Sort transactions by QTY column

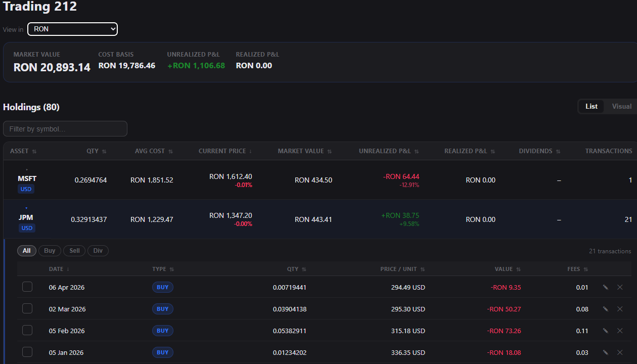297,269
